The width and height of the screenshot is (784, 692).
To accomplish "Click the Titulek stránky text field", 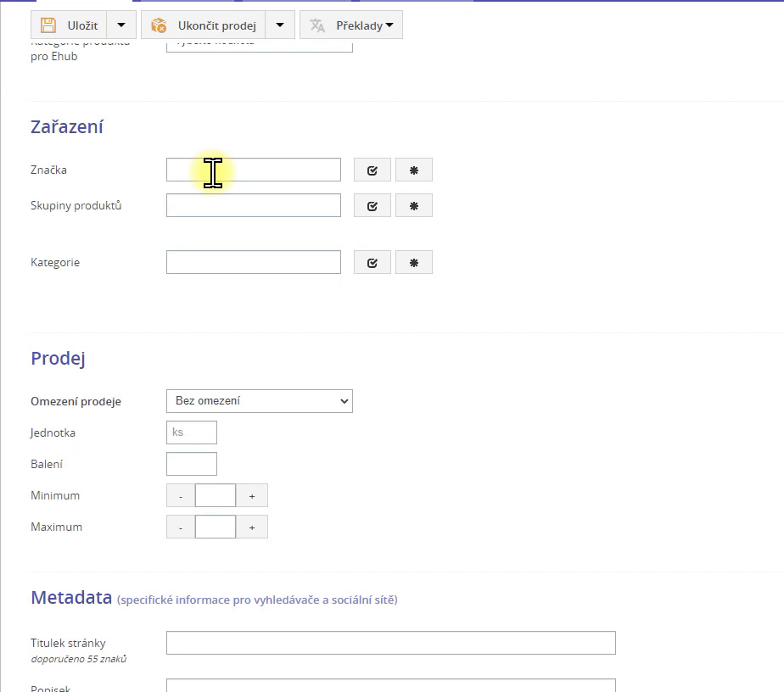I will pos(390,643).
